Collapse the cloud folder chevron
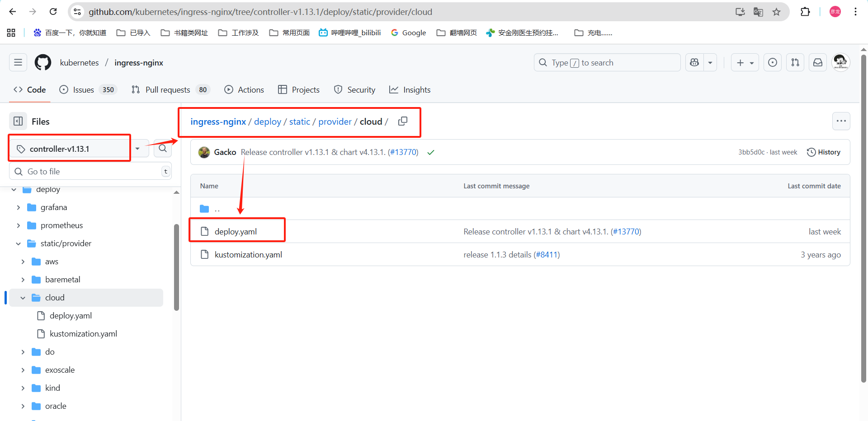 [23, 298]
